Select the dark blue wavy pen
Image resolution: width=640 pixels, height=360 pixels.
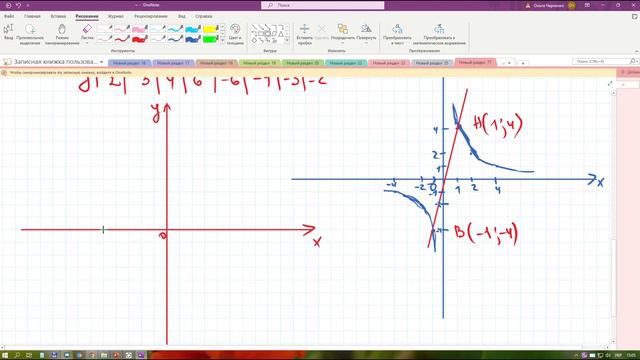click(x=175, y=39)
